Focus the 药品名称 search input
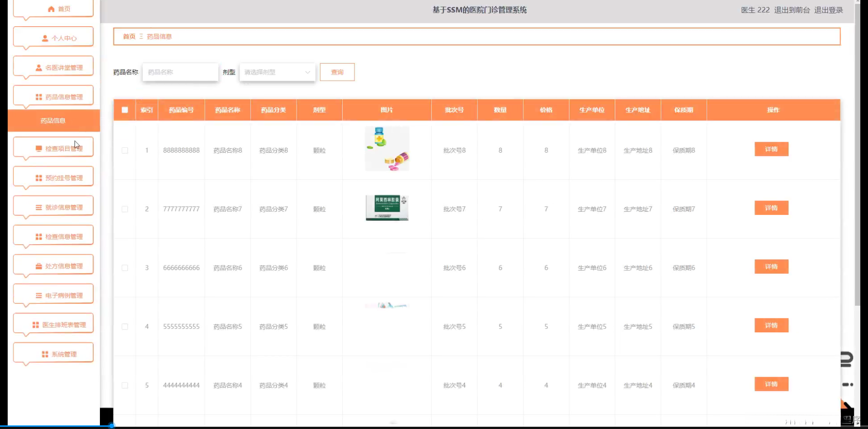 click(x=180, y=72)
